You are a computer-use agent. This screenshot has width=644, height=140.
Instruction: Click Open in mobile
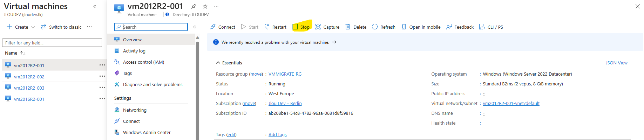tap(421, 27)
